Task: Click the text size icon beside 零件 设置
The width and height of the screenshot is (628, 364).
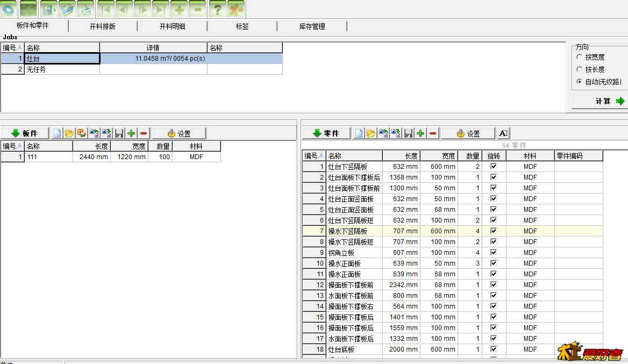Action: coord(503,133)
